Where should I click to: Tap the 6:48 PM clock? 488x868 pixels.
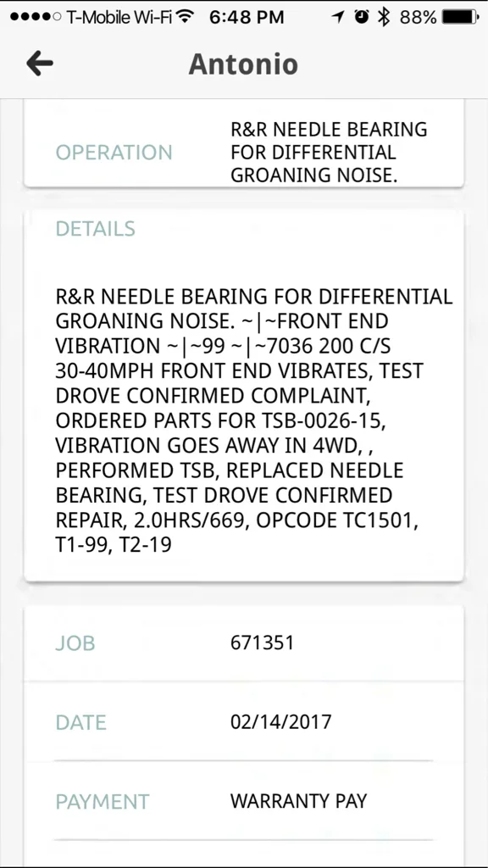247,18
